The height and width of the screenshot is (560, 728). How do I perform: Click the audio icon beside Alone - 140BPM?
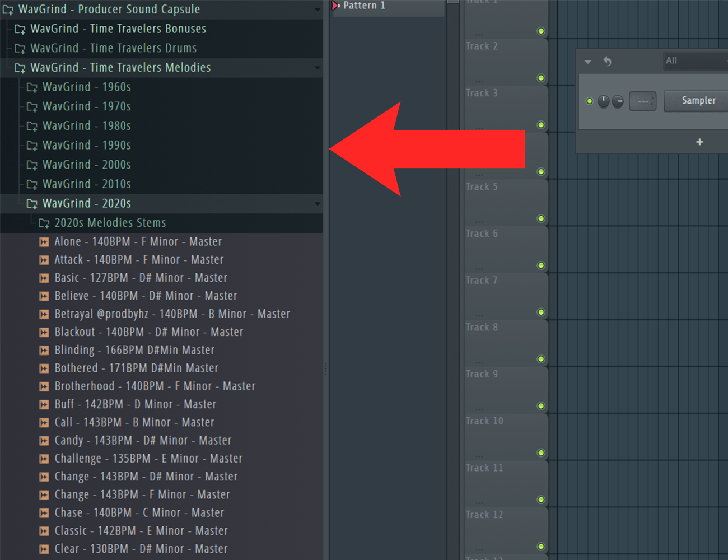(44, 242)
